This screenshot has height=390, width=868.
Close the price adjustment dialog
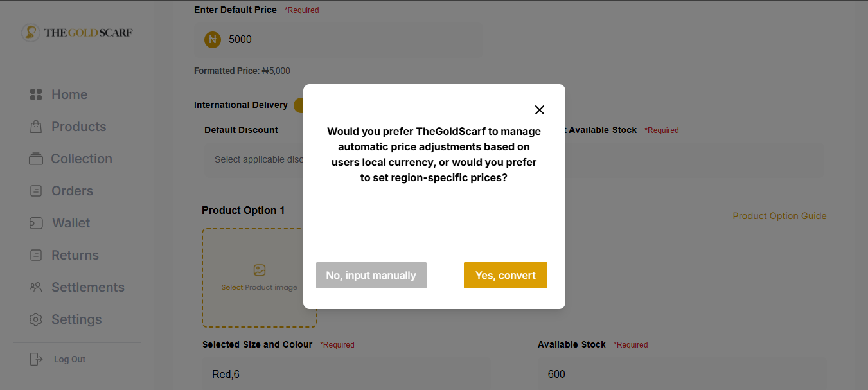pyautogui.click(x=540, y=110)
